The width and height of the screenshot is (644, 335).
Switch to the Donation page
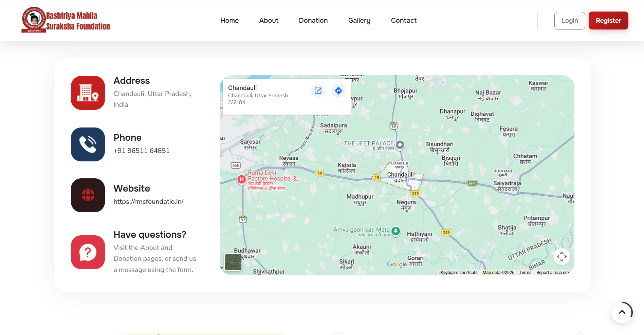(313, 20)
